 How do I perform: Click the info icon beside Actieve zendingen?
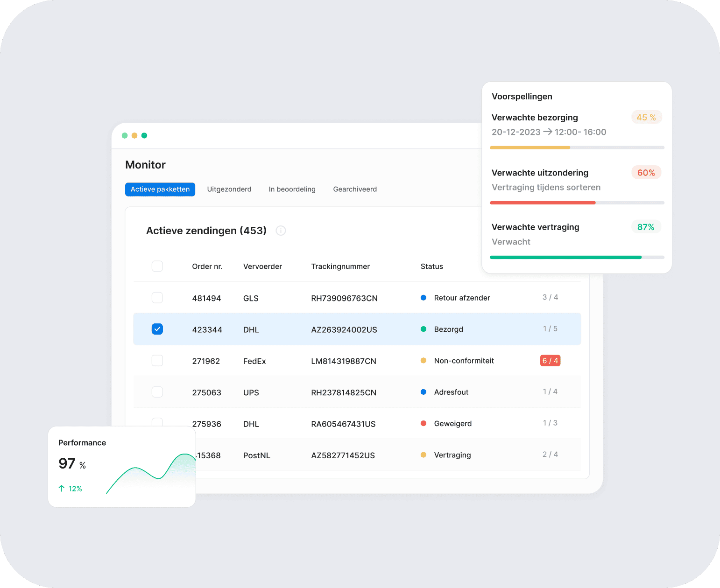tap(281, 231)
